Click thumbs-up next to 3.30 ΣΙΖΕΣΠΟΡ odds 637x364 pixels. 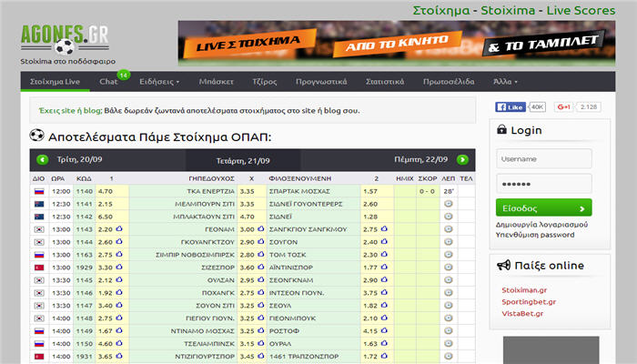[x=119, y=267]
